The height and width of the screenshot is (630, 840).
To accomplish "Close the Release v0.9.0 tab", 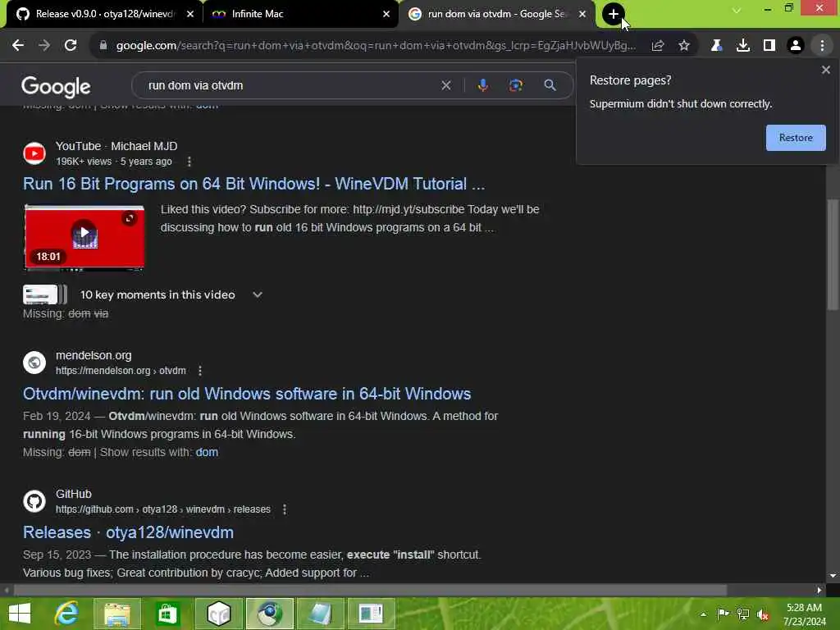I will click(x=190, y=14).
